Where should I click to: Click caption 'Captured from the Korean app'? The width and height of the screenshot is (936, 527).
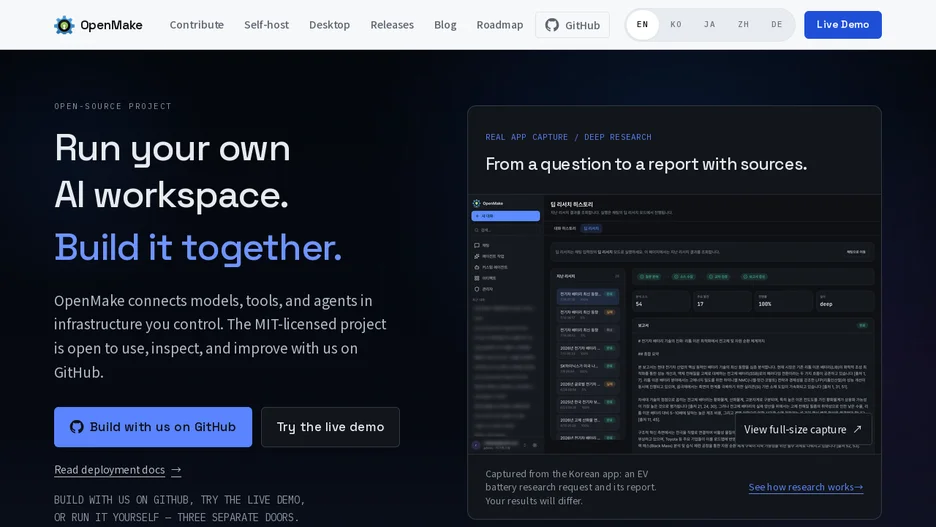pos(571,487)
